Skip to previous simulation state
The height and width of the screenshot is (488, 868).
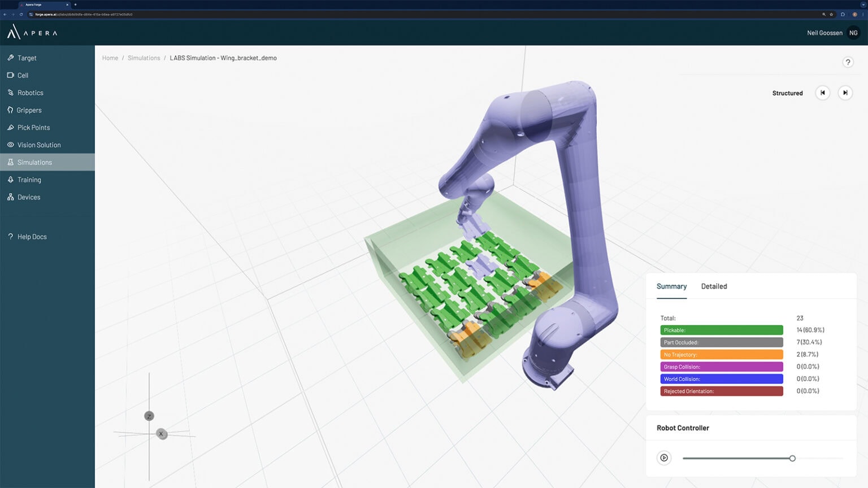coord(823,93)
